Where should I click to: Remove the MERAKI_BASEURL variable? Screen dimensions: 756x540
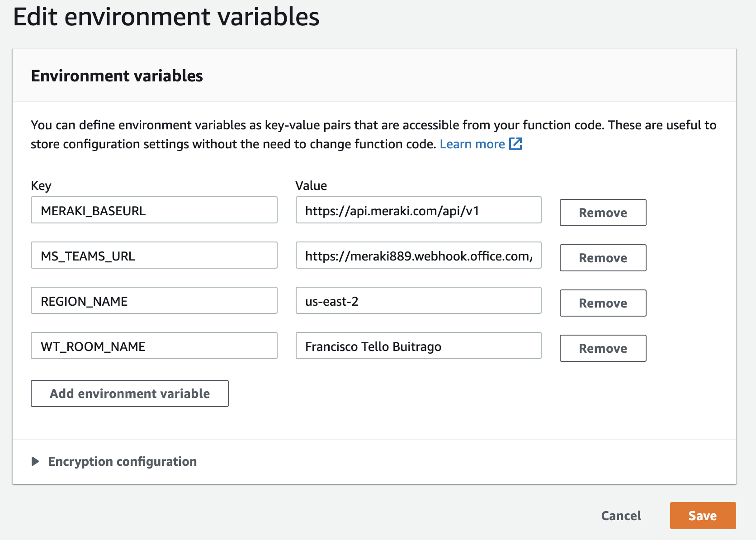point(603,213)
